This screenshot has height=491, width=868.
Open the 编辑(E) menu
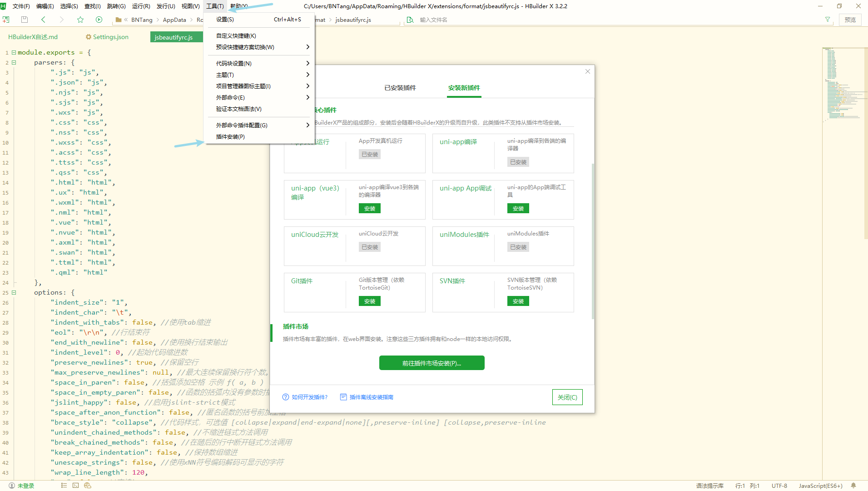click(45, 6)
